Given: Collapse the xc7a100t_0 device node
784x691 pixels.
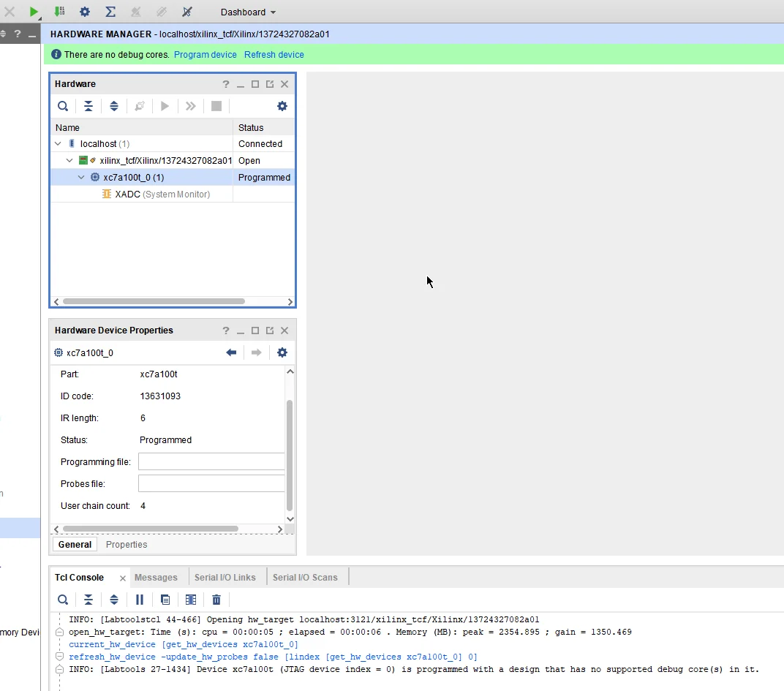Looking at the screenshot, I should [81, 178].
